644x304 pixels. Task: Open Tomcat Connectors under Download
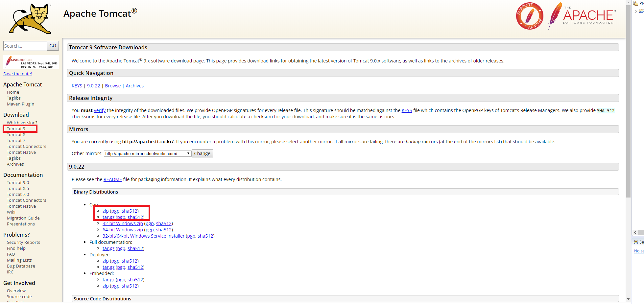[27, 147]
